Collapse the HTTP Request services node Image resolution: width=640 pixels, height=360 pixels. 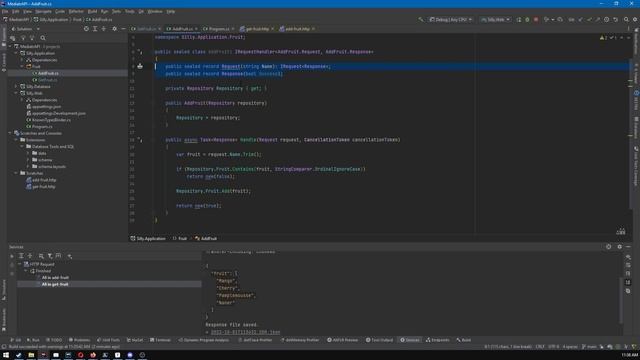click(20, 264)
